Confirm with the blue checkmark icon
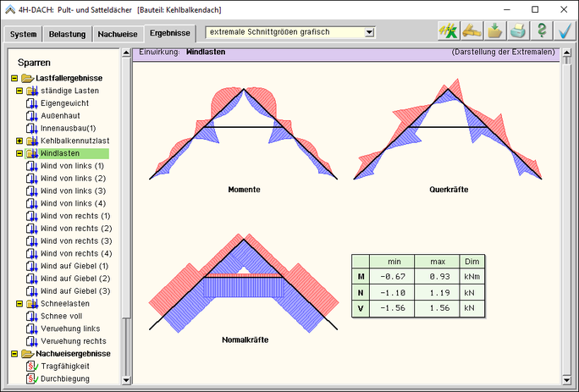This screenshot has width=579, height=392. pyautogui.click(x=565, y=32)
